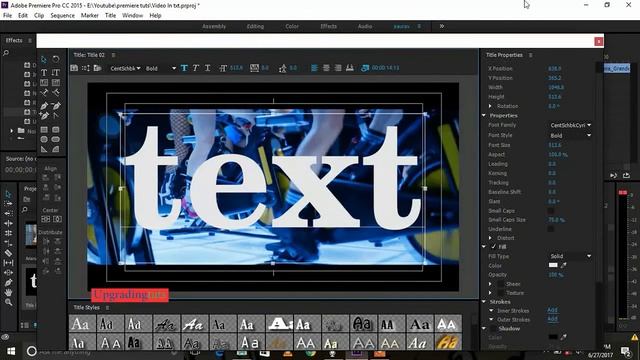Click the Shadow color swatch
The width and height of the screenshot is (640, 360).
[x=553, y=337]
